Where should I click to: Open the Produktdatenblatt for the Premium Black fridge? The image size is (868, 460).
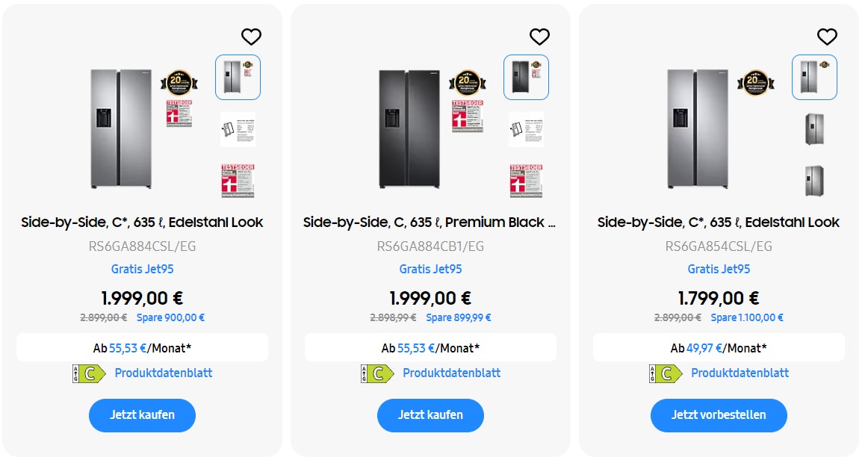453,373
